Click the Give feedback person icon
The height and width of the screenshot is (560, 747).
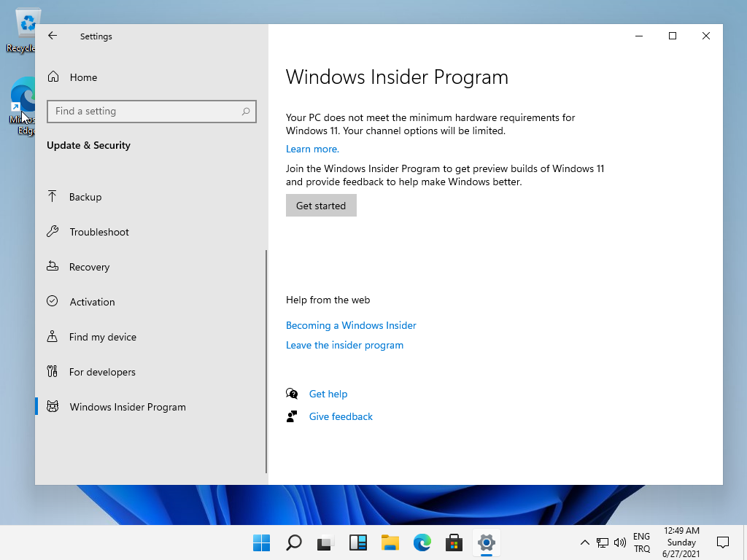(292, 416)
